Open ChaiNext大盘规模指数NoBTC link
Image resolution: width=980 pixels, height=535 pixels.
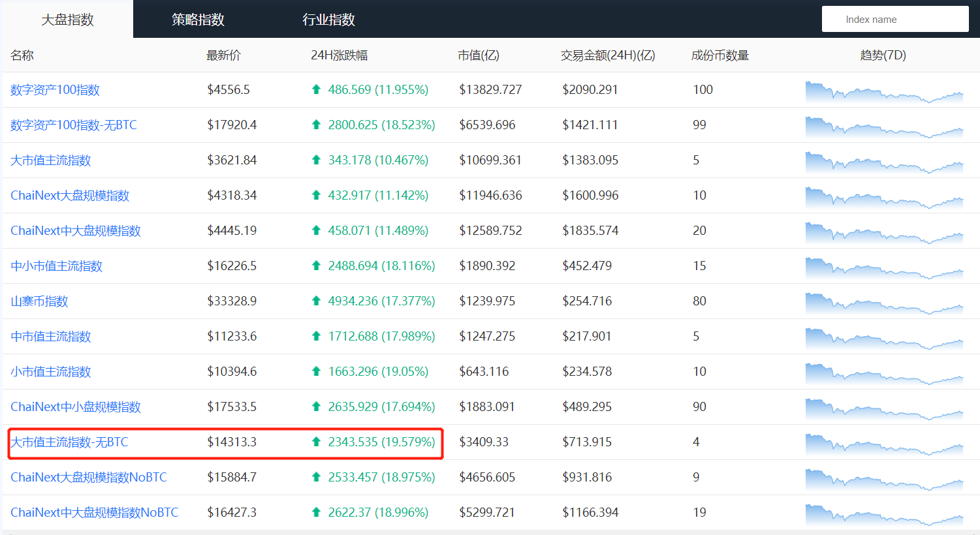click(89, 478)
